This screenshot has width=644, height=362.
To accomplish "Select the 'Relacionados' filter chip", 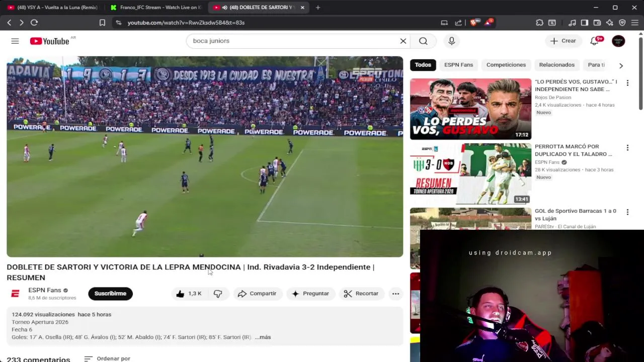I will 556,65.
